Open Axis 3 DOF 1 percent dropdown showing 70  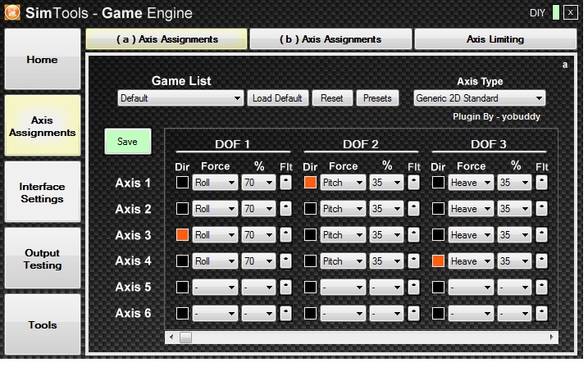(258, 235)
